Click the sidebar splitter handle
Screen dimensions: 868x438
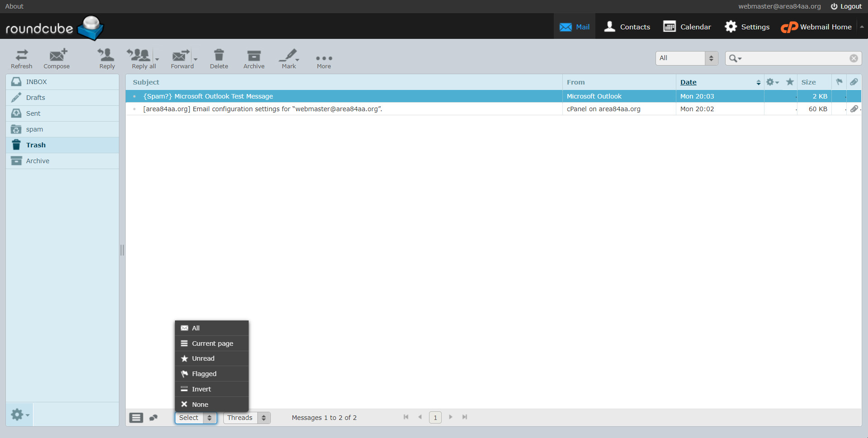122,250
